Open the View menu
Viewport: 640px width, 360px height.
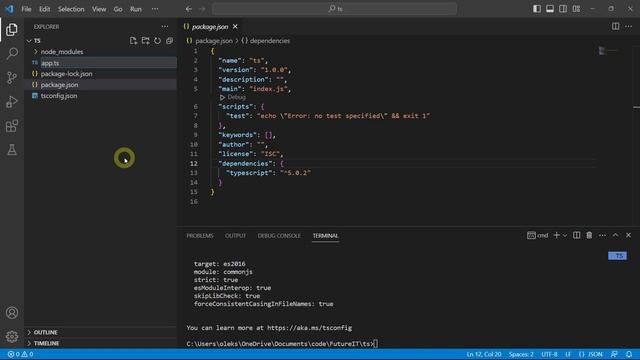[x=99, y=9]
